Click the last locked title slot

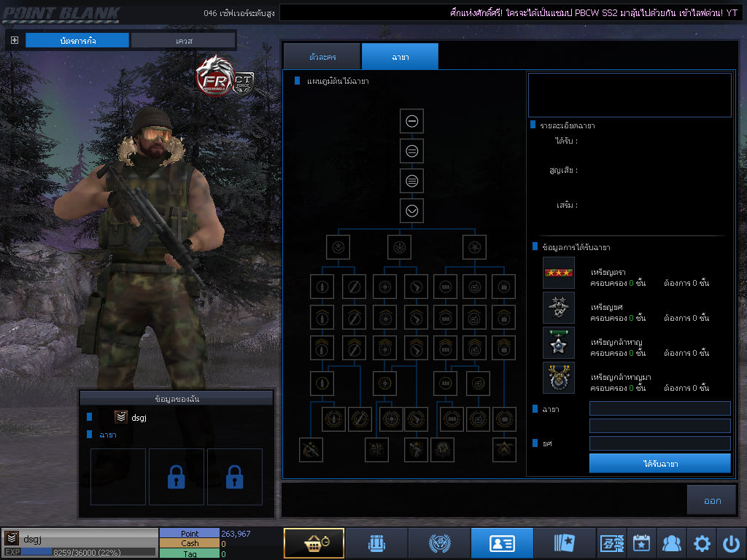click(234, 477)
